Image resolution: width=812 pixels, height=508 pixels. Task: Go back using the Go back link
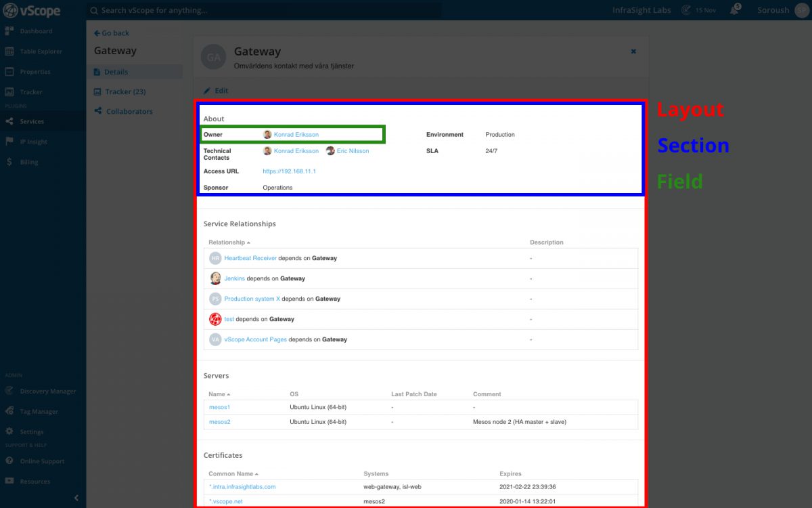(112, 33)
